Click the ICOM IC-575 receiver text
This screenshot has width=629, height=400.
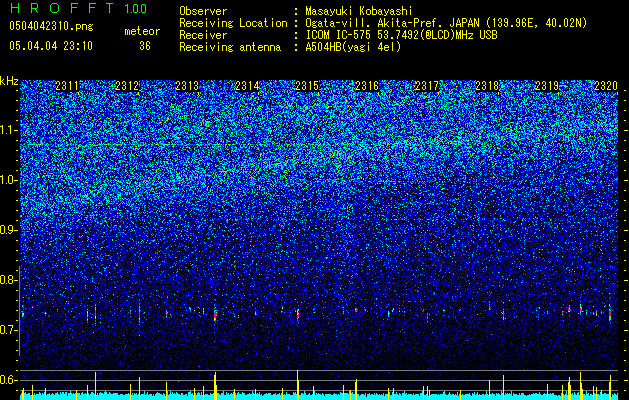(401, 35)
